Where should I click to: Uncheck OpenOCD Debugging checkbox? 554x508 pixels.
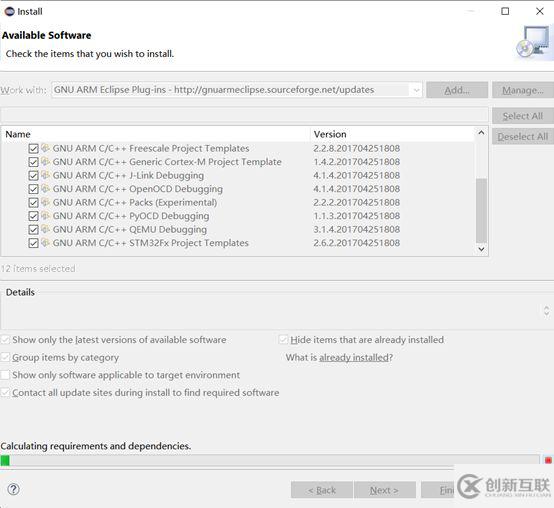33,189
